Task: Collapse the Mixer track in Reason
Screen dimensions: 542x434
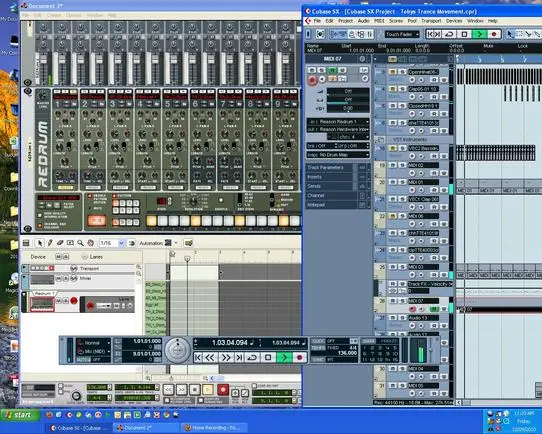Action: click(x=25, y=277)
